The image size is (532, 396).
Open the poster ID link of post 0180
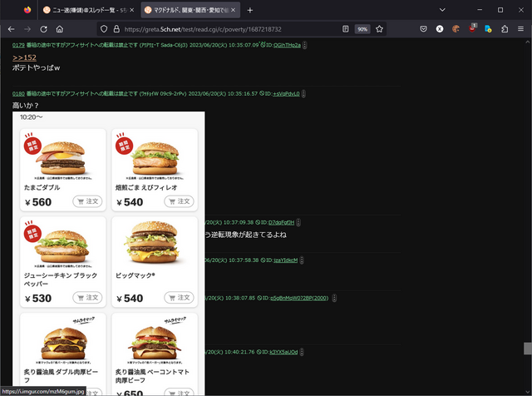click(286, 93)
